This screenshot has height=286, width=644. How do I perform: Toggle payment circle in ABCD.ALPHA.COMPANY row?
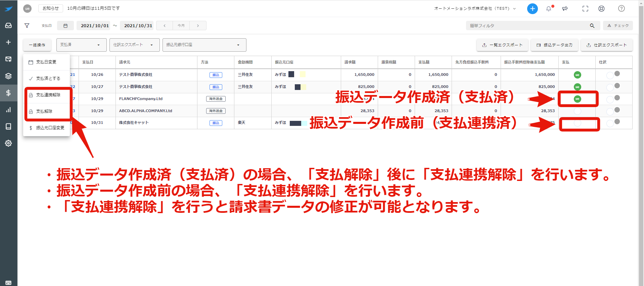click(577, 111)
